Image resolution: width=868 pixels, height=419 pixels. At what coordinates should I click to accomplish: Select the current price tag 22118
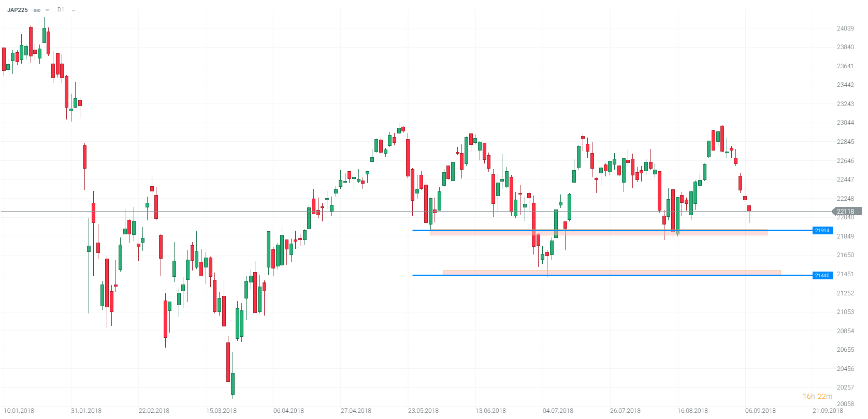coord(845,212)
